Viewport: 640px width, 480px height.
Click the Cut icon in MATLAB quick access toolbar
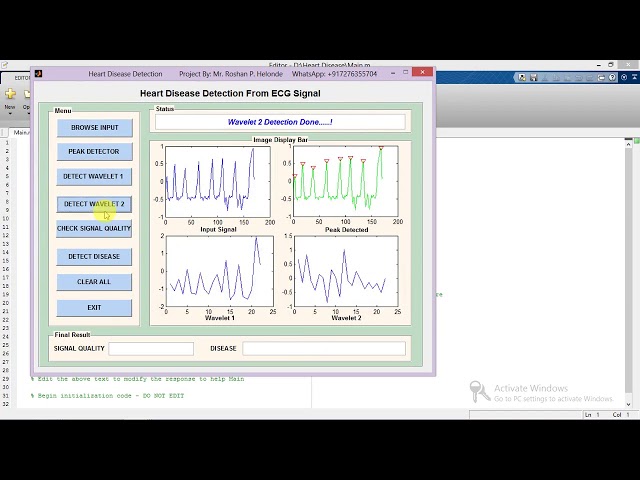point(544,78)
